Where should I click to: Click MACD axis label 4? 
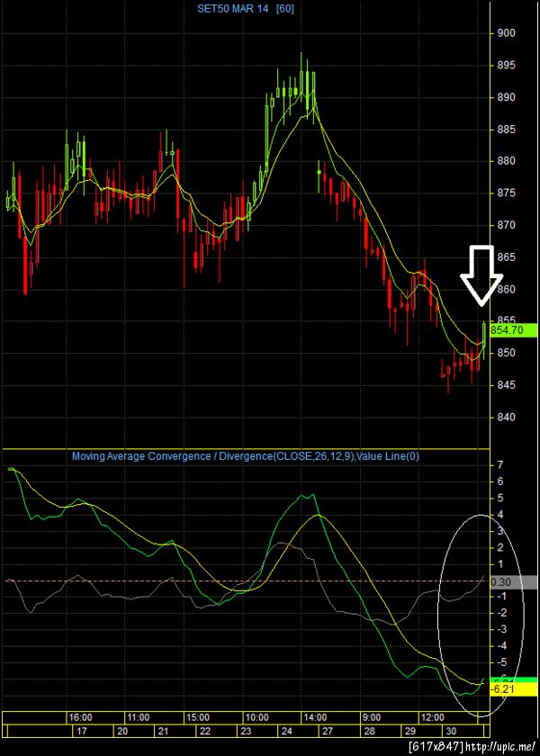pos(501,515)
